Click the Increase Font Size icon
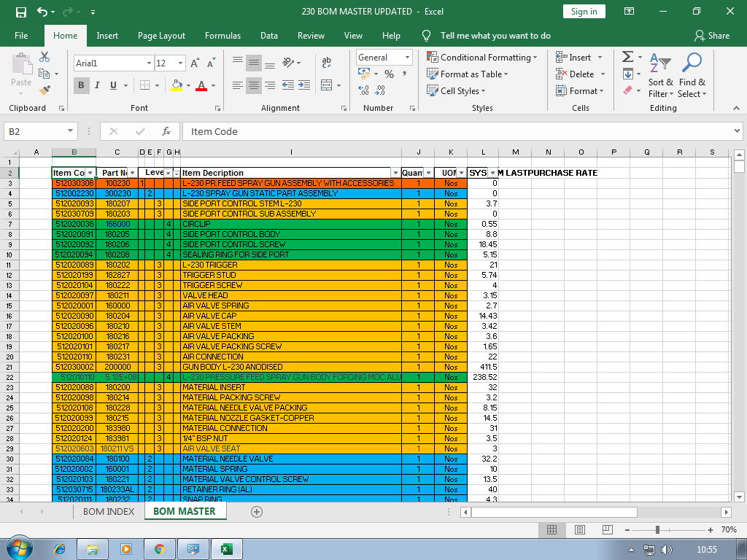Image resolution: width=747 pixels, height=560 pixels. 195,63
